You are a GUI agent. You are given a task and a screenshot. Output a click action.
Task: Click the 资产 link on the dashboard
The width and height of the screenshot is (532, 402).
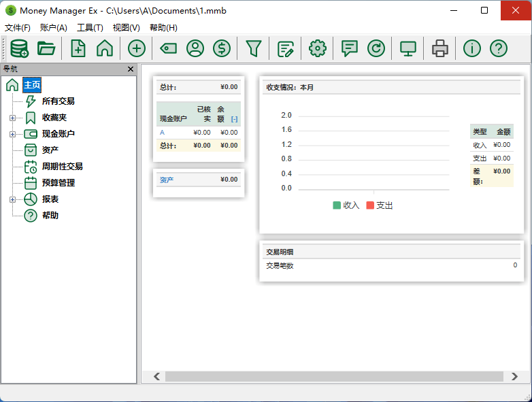tap(167, 180)
